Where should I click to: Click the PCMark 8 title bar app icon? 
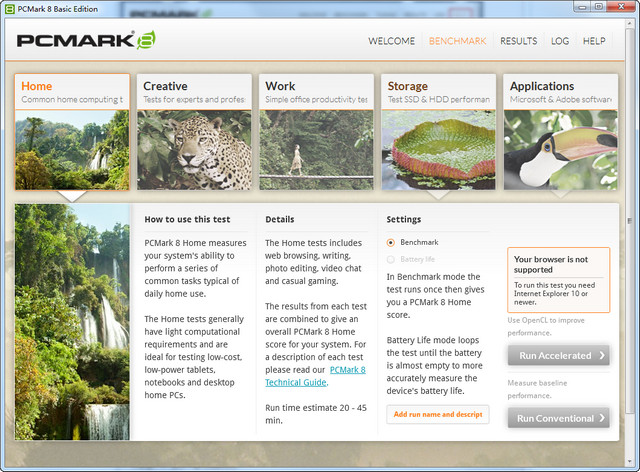[x=10, y=9]
